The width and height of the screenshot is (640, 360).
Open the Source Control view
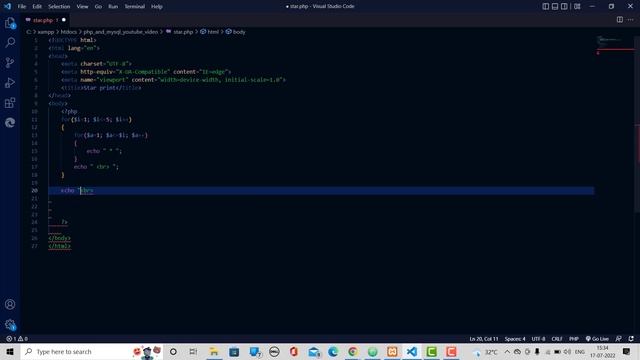tap(10, 62)
